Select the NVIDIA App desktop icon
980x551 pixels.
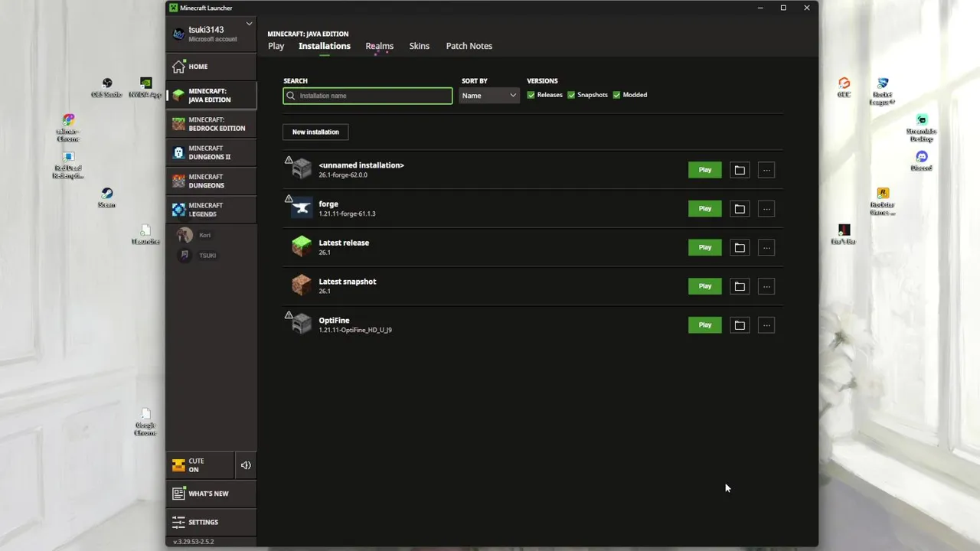[145, 87]
